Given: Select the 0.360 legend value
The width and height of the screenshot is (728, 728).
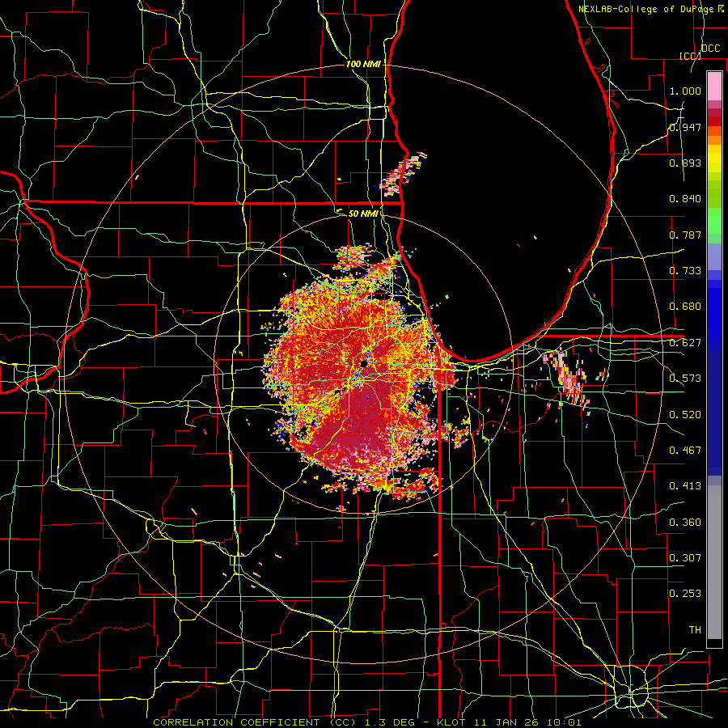Looking at the screenshot, I should pyautogui.click(x=685, y=522).
